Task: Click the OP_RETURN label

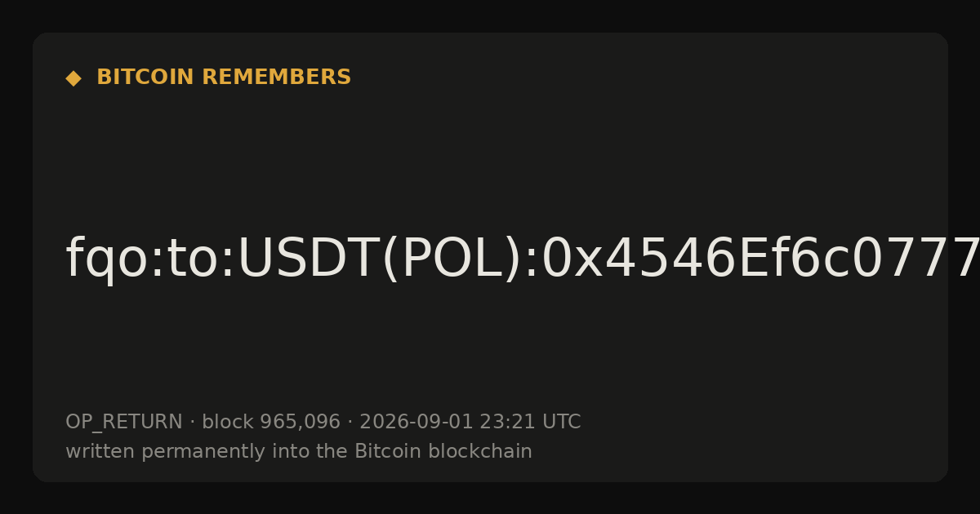Action: [124, 423]
